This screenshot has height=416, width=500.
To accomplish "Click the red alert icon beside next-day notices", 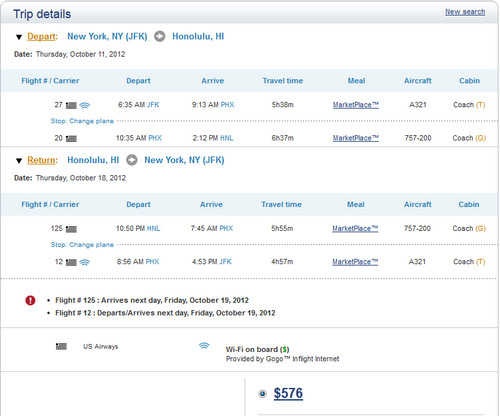I will (x=30, y=300).
